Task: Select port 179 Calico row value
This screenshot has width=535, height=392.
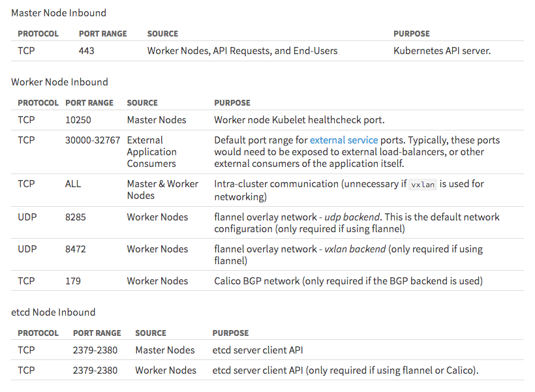Action: pos(73,281)
